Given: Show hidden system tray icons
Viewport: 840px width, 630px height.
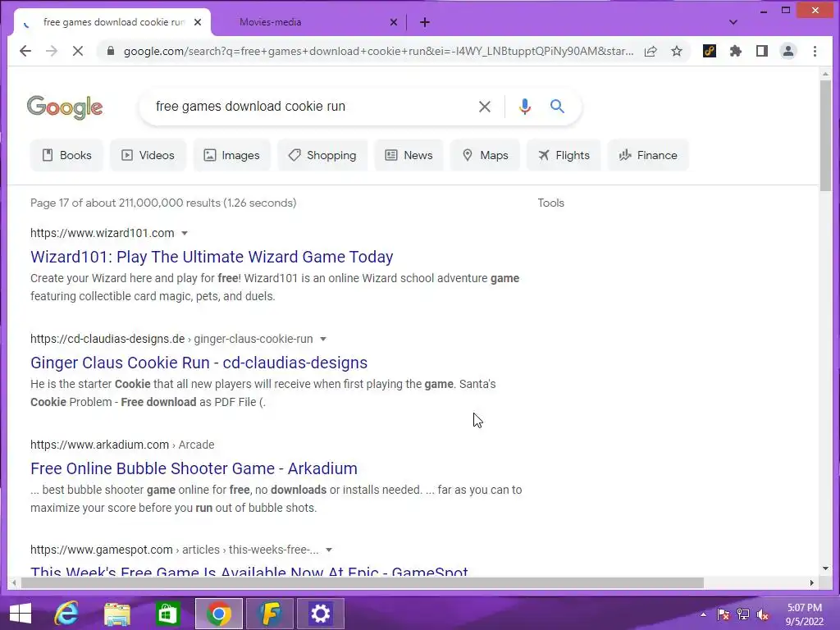Looking at the screenshot, I should [703, 614].
